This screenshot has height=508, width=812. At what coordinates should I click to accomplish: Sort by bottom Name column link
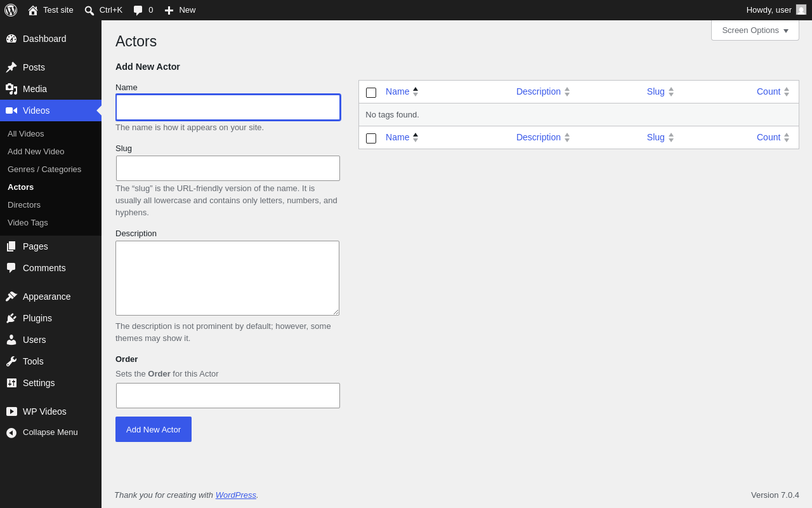click(x=398, y=137)
